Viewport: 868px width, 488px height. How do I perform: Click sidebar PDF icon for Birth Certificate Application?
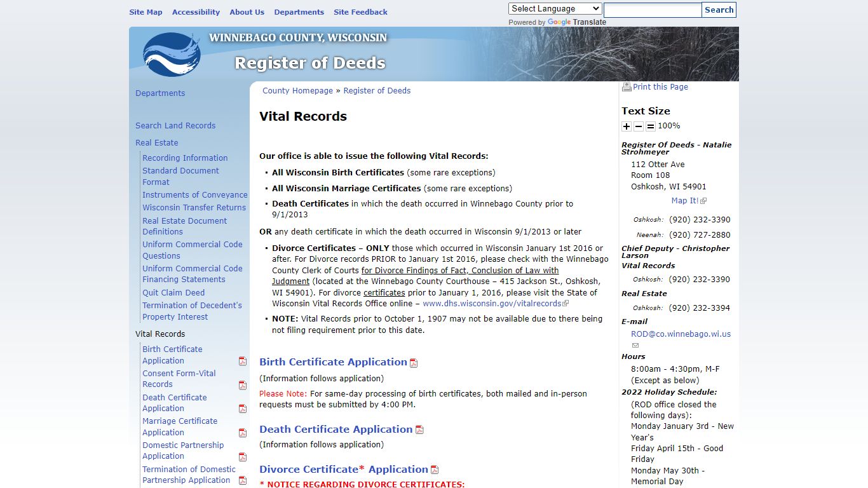(x=243, y=361)
